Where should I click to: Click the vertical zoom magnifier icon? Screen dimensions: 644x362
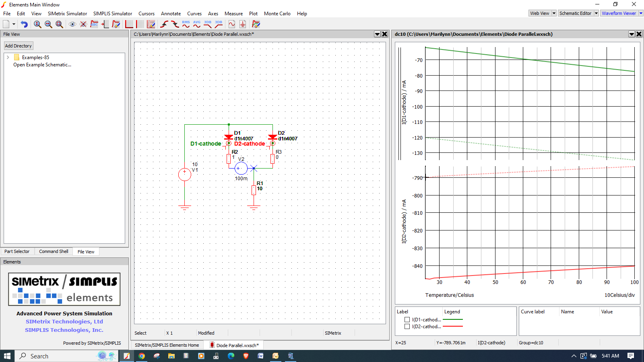(x=37, y=24)
